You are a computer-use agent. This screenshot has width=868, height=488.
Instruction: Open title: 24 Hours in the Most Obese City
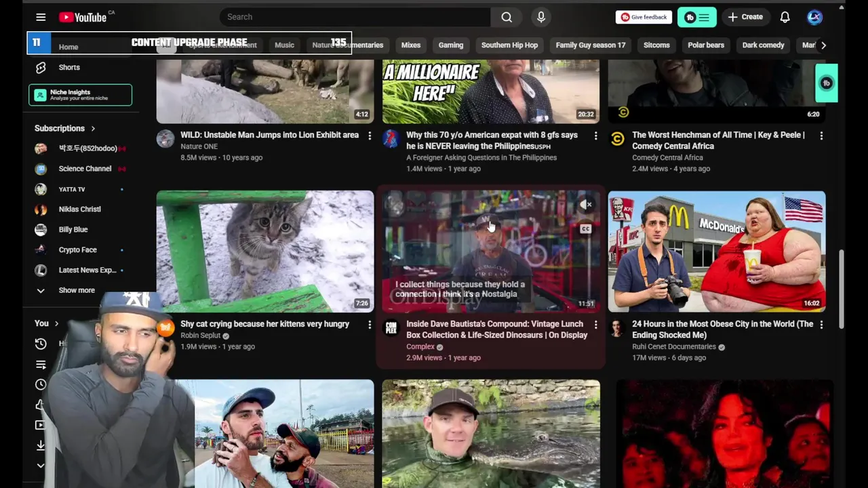[722, 329]
